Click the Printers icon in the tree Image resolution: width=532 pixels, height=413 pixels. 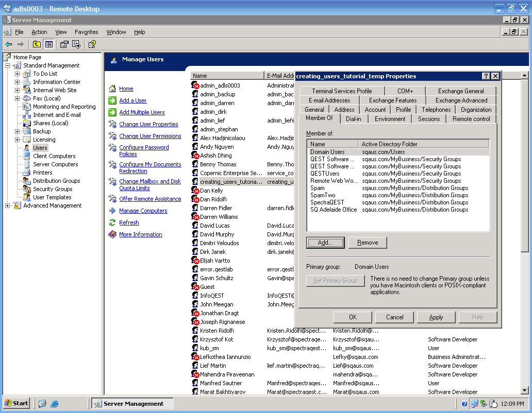click(27, 173)
